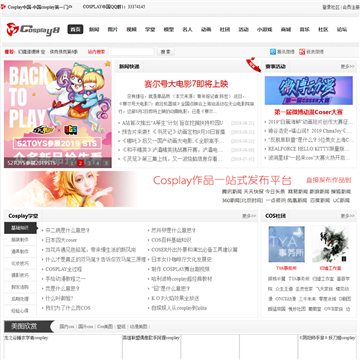Open article COS百科基础知识
This screenshot has width=360, height=360.
(x=171, y=240)
